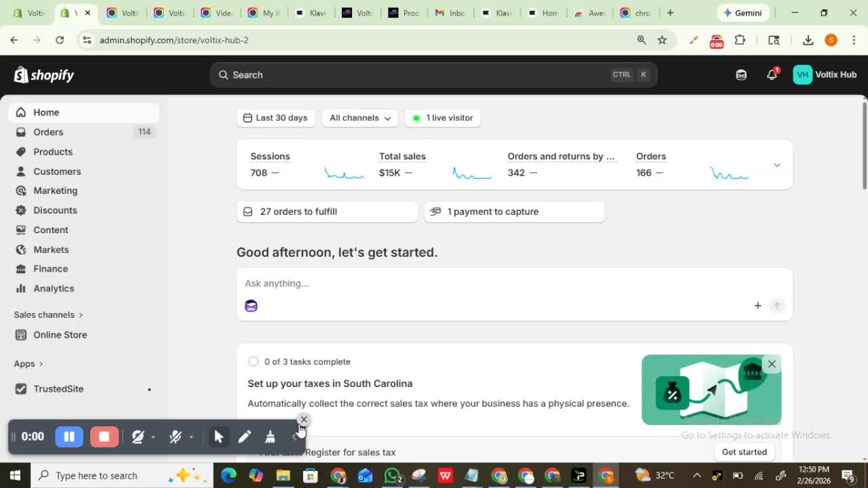Select the cursor tool in the recording toolbar
Image resolution: width=868 pixels, height=488 pixels.
coord(219,436)
